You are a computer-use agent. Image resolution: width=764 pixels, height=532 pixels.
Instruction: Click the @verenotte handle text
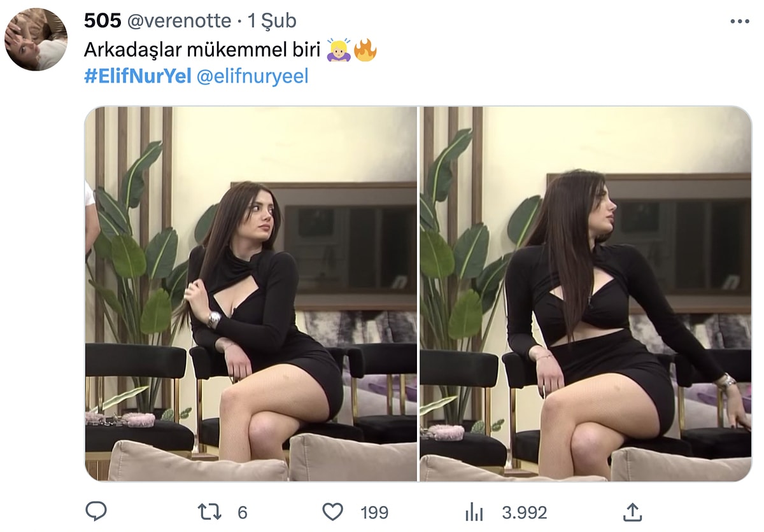[x=175, y=21]
